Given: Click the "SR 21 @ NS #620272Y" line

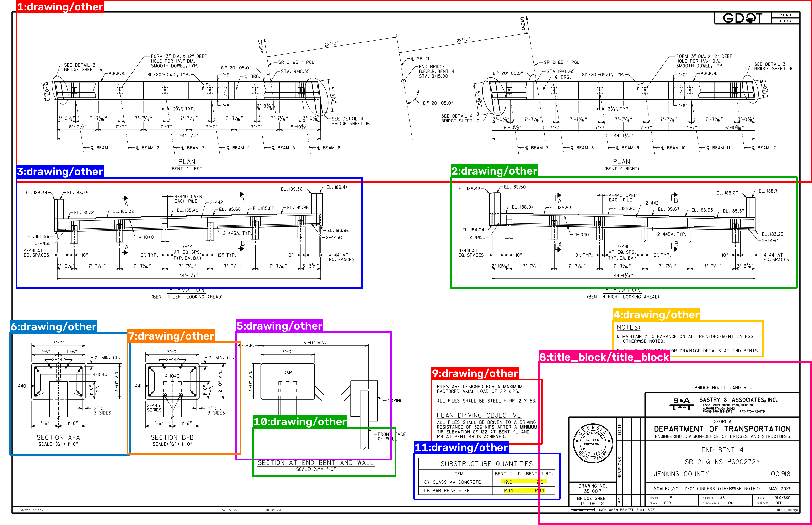Looking at the screenshot, I should (x=722, y=462).
